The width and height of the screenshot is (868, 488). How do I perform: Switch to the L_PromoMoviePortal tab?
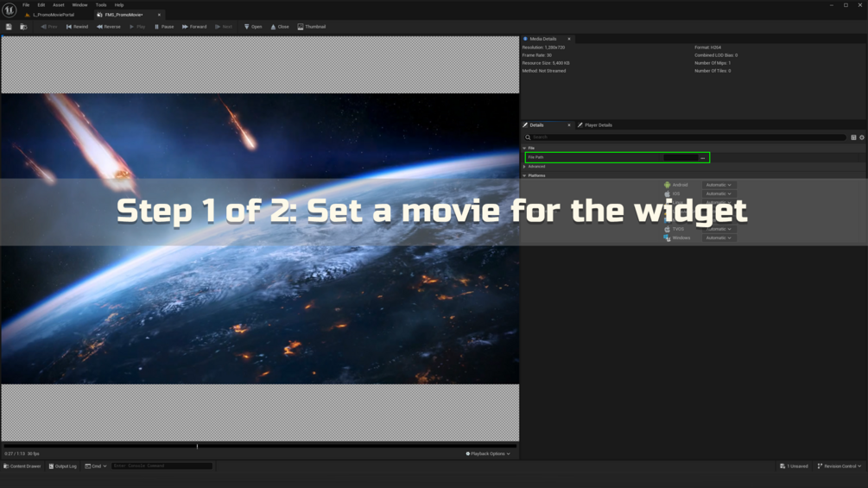click(x=54, y=15)
